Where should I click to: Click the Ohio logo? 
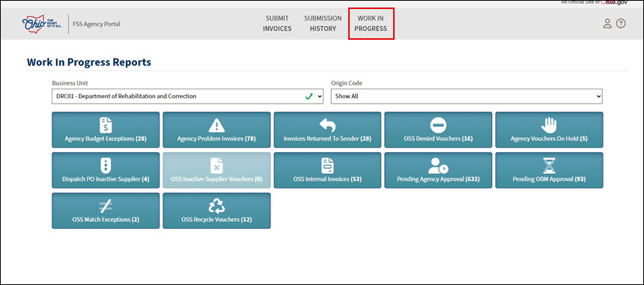tap(42, 24)
